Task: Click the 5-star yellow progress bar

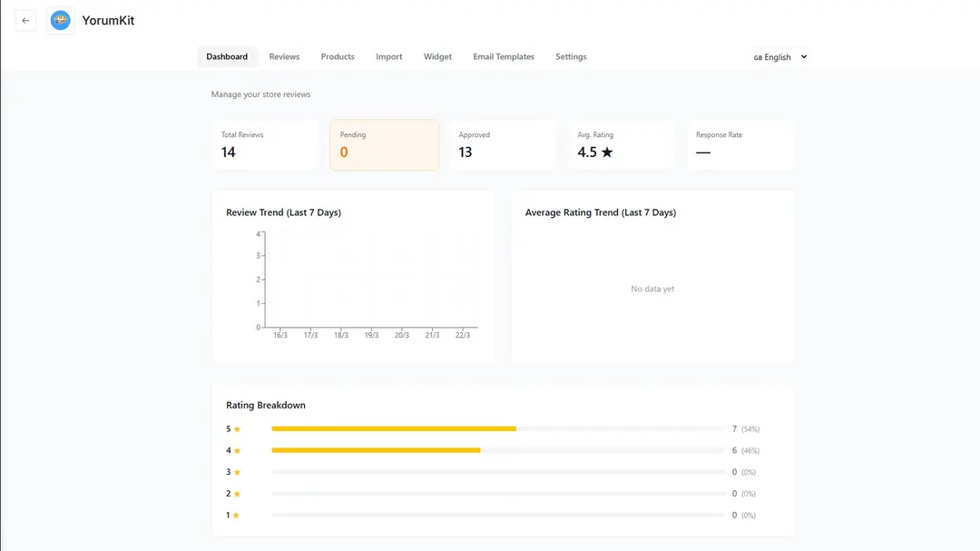Action: pyautogui.click(x=394, y=428)
